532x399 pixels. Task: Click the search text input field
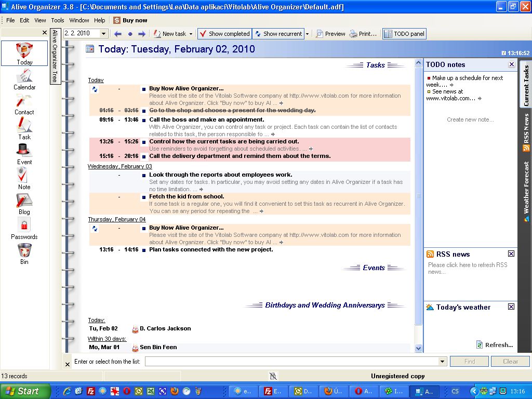click(291, 362)
